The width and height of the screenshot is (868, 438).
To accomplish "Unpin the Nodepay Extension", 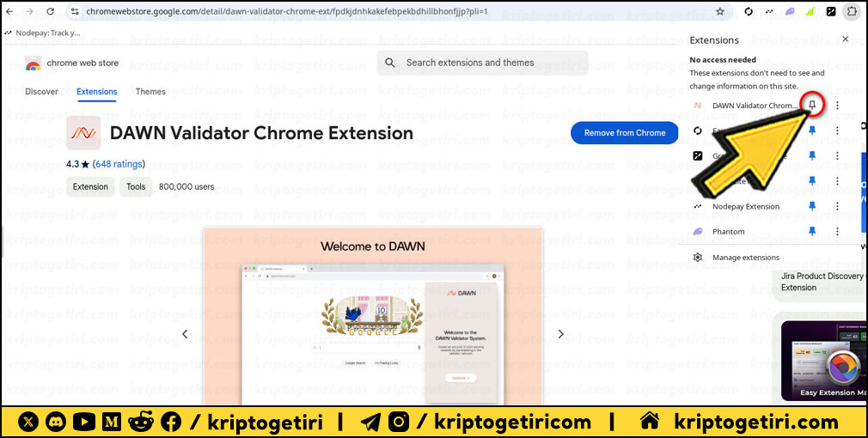I will coord(812,206).
